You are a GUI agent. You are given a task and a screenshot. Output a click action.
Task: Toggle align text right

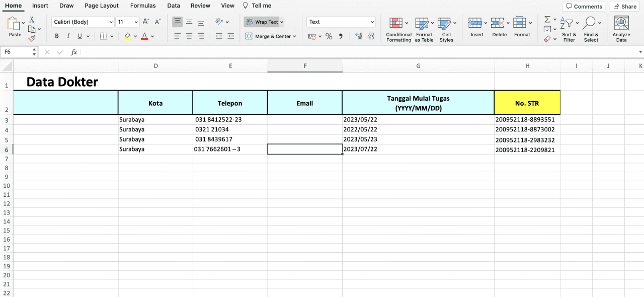point(201,36)
